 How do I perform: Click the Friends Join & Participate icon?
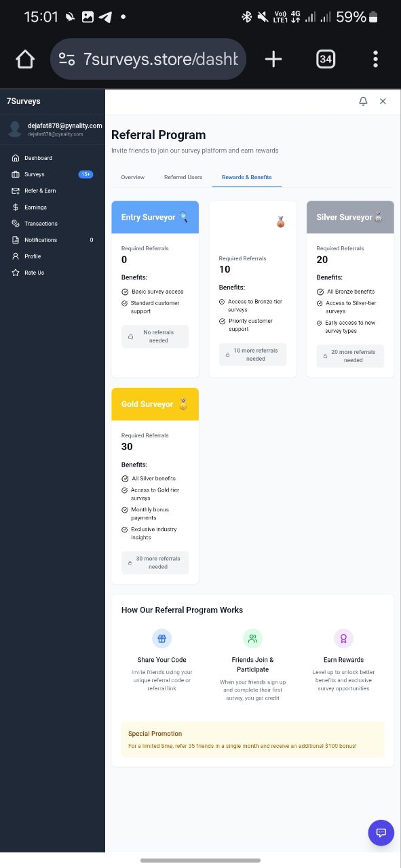[252, 638]
